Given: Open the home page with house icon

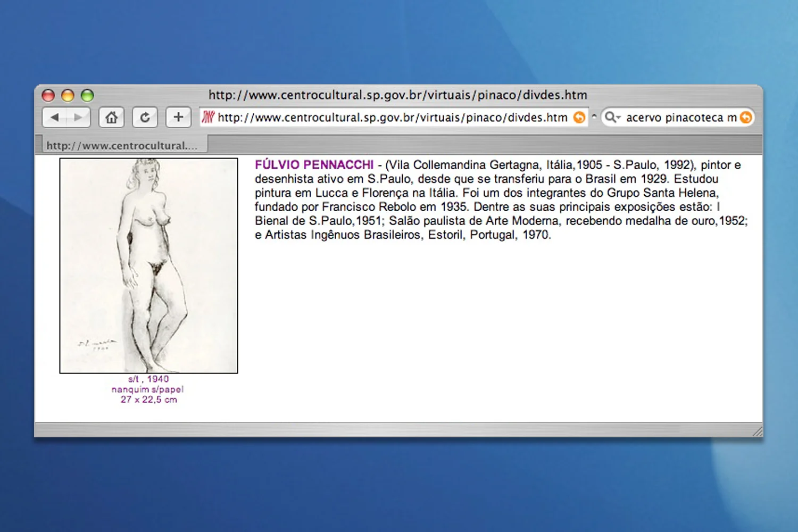Looking at the screenshot, I should coord(111,117).
